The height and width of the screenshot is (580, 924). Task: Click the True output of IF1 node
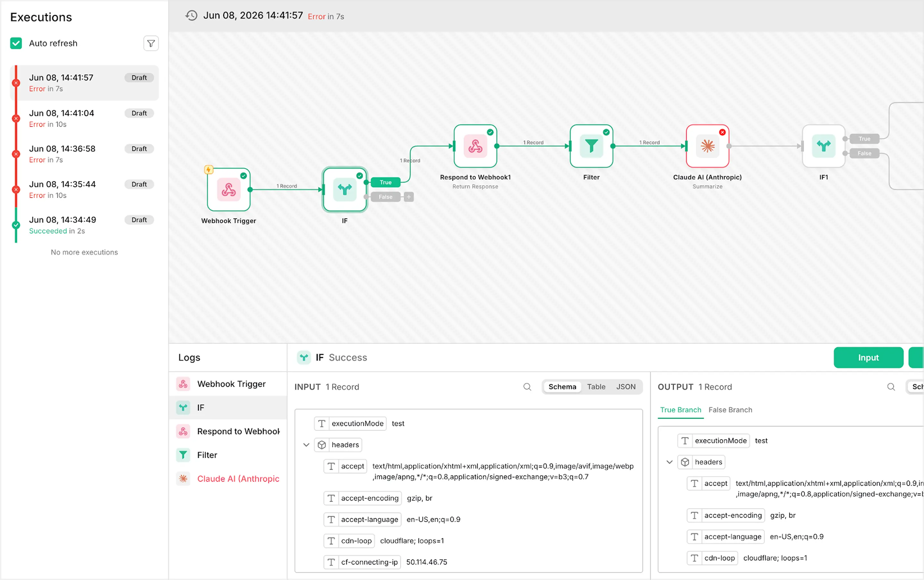(864, 139)
